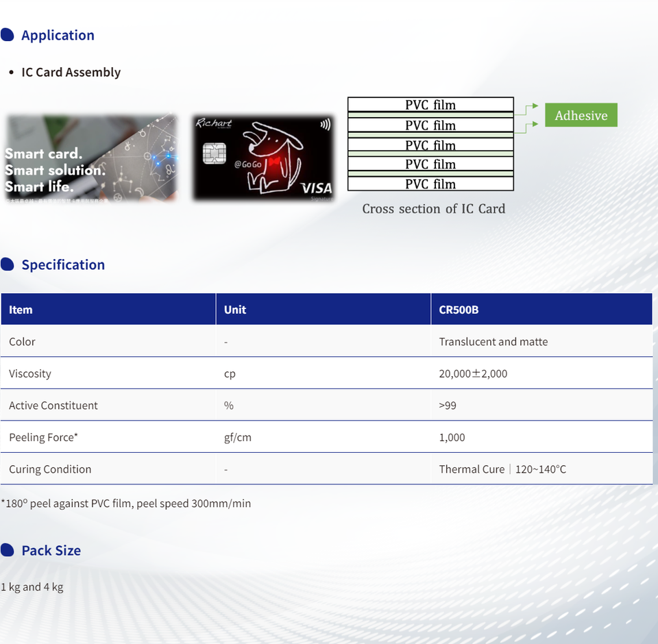Click the Item column header
Image resolution: width=658 pixels, height=644 pixels.
pyautogui.click(x=21, y=310)
